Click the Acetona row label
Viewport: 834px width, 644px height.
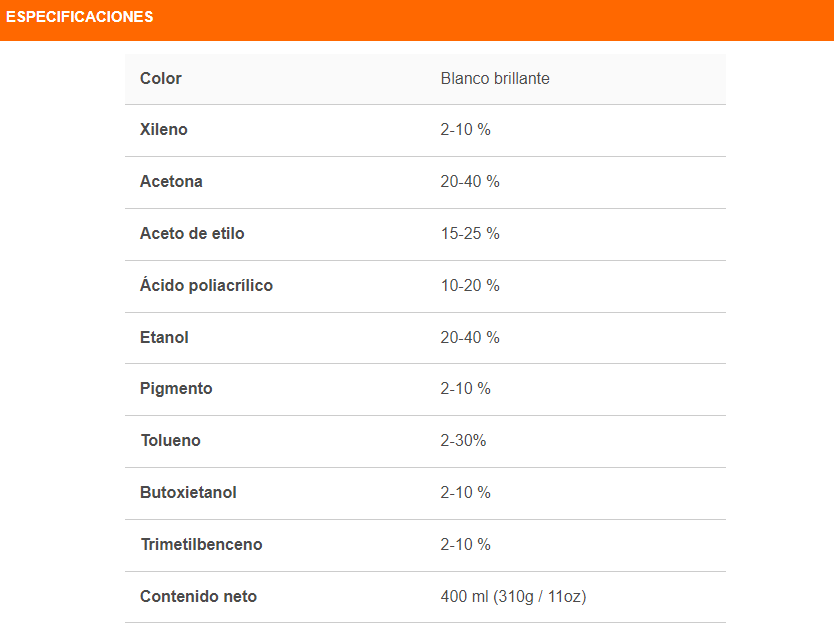171,182
